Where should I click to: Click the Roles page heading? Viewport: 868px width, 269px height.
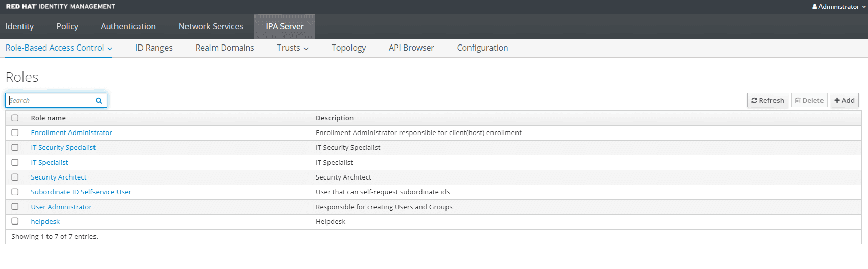coord(22,77)
